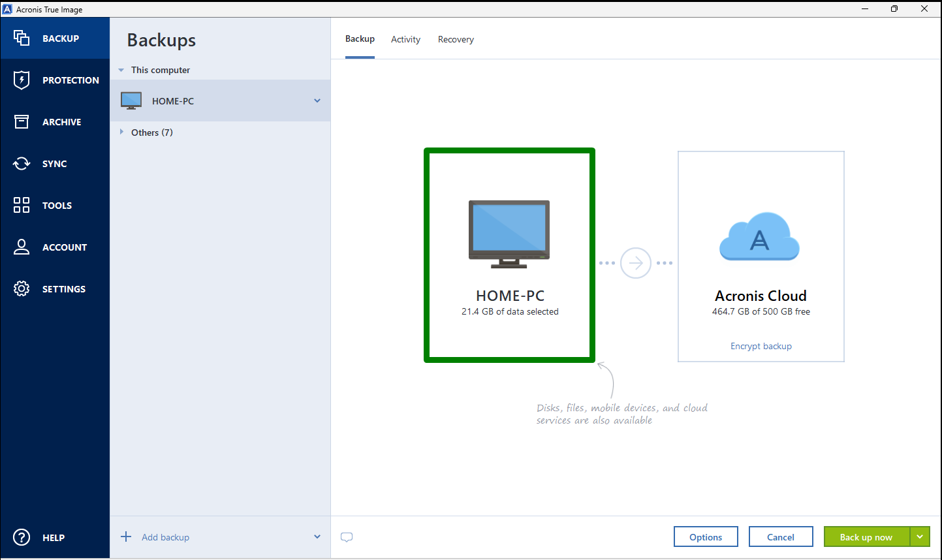Screen dimensions: 942x560
Task: Click the Back up now button
Action: tap(867, 537)
